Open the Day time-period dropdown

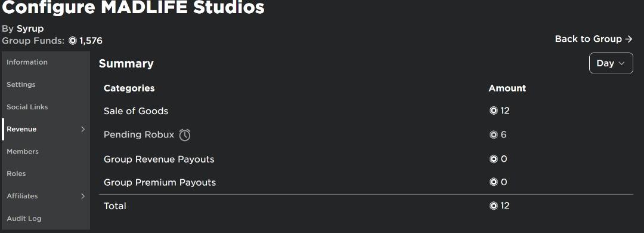[x=611, y=63]
